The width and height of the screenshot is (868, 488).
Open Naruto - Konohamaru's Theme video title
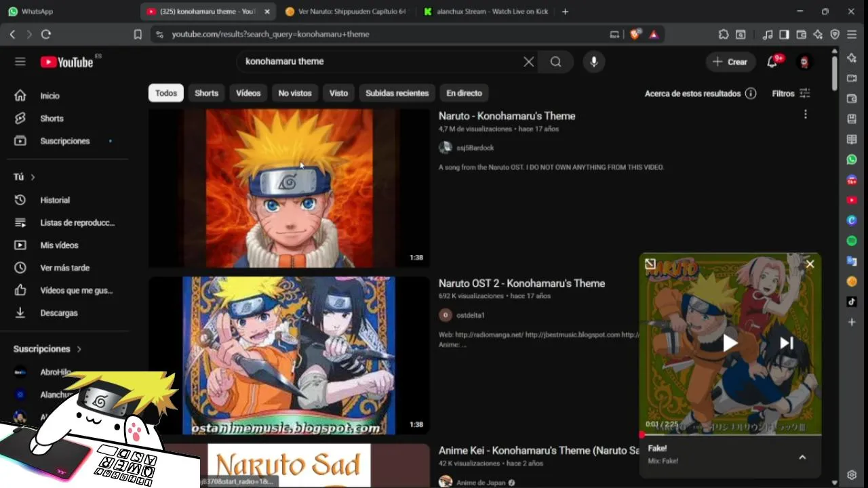click(507, 116)
